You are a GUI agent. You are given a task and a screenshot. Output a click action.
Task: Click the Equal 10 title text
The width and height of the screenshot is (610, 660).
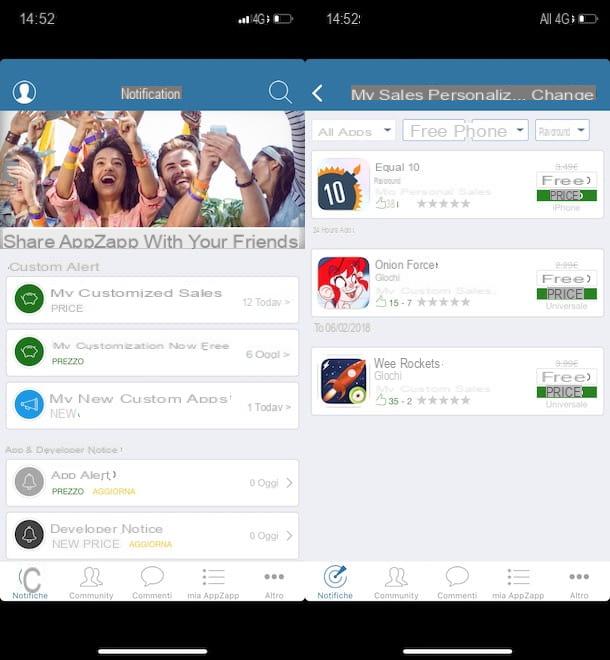point(397,167)
